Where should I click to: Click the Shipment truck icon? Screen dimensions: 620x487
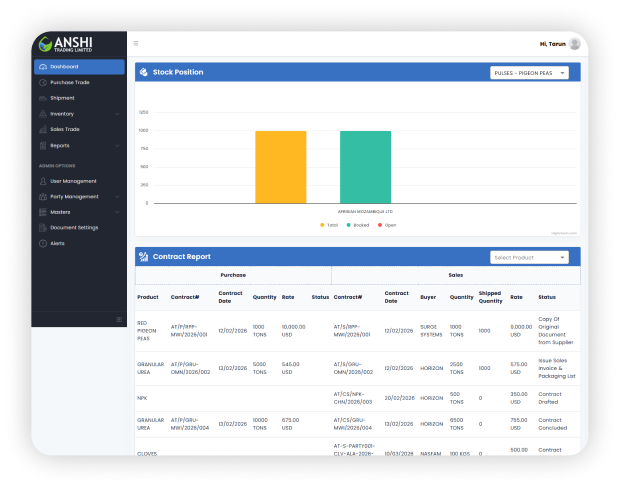click(x=43, y=98)
